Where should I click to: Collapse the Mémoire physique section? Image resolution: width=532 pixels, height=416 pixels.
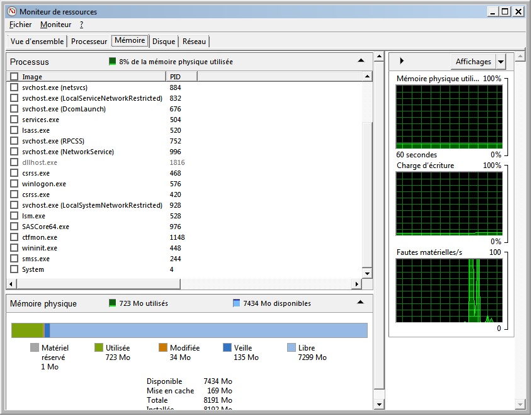click(x=361, y=303)
